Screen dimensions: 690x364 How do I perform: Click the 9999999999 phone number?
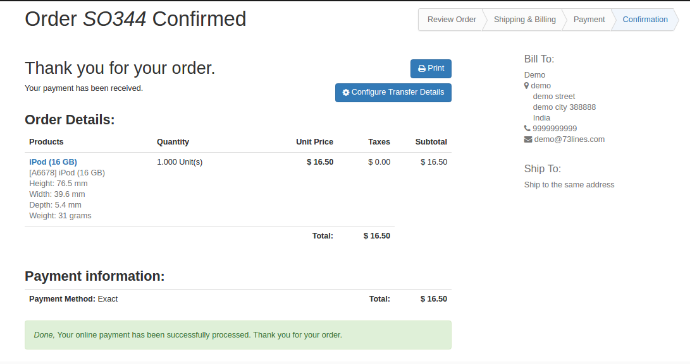point(554,129)
